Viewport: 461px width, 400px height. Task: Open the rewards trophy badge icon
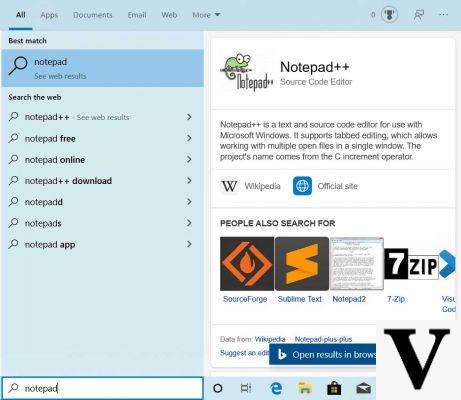coord(389,15)
